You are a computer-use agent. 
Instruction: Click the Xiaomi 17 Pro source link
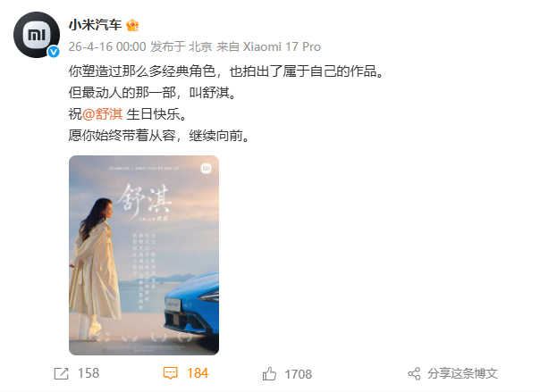point(282,46)
